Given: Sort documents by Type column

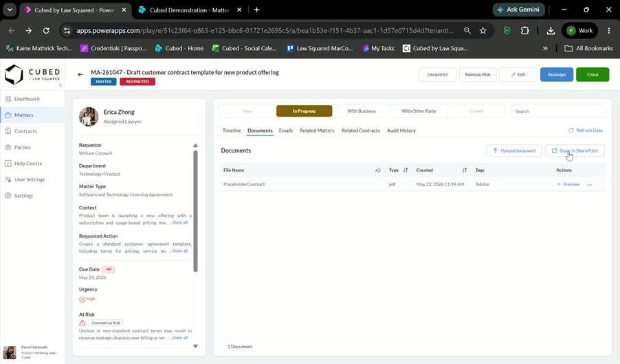Looking at the screenshot, I should coord(406,170).
